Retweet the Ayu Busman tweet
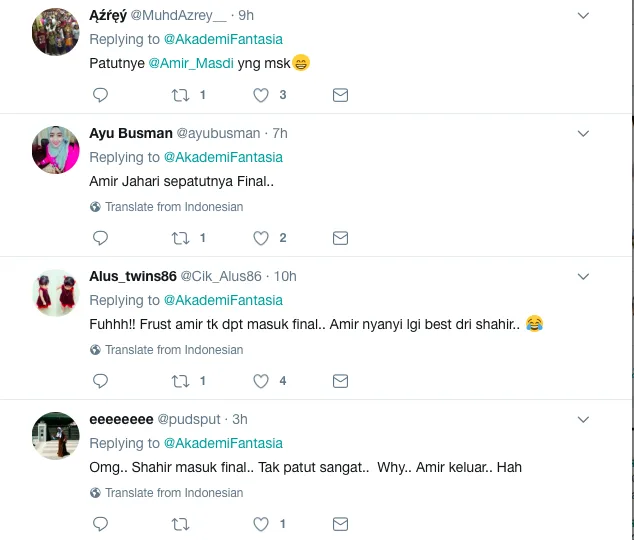This screenshot has width=634, height=540. click(x=181, y=238)
